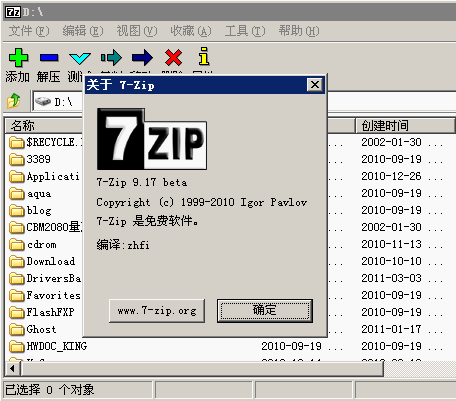Open the 视图(V) menu

(137, 31)
